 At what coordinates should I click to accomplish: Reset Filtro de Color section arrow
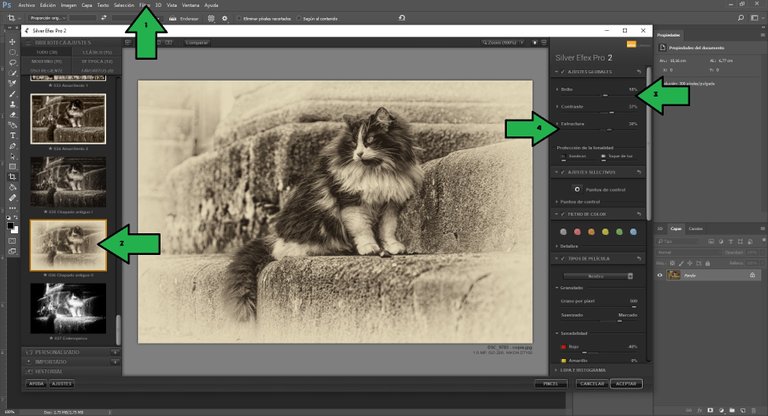point(639,214)
